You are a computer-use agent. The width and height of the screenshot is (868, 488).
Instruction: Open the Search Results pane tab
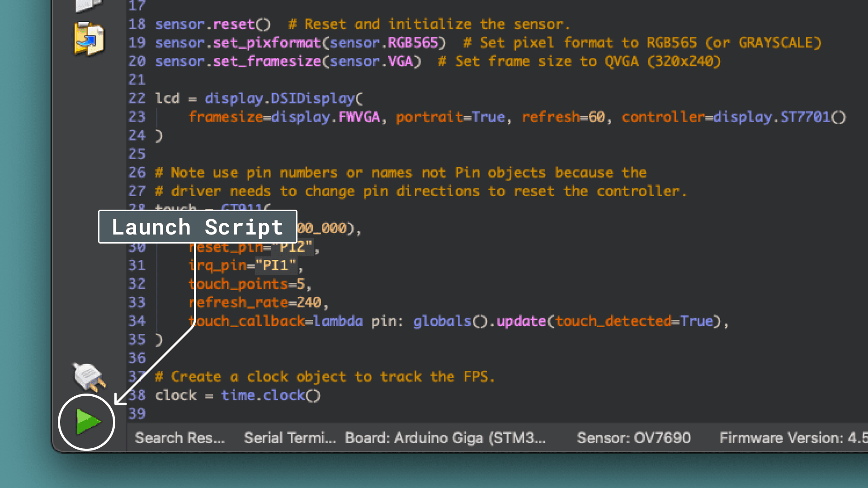click(179, 438)
